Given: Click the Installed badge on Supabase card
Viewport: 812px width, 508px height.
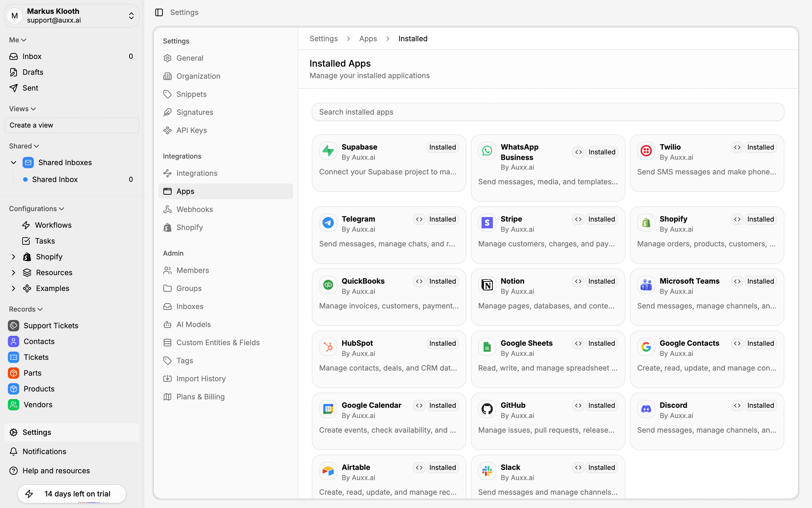Looking at the screenshot, I should coord(442,148).
